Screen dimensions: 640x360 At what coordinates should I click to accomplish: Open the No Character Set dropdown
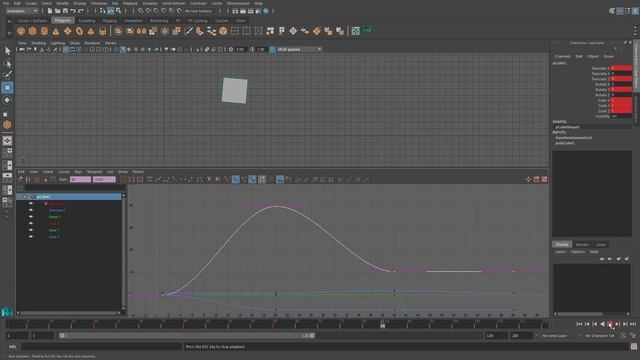(600, 336)
